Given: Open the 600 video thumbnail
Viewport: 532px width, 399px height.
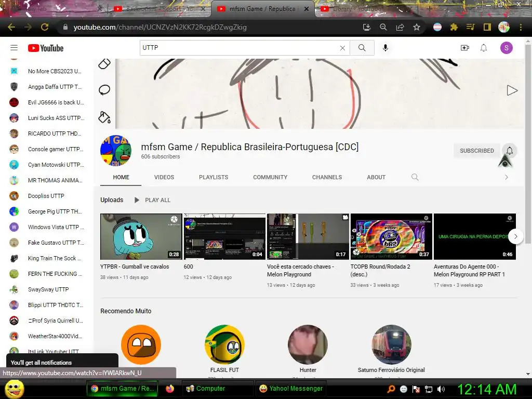Looking at the screenshot, I should point(224,236).
